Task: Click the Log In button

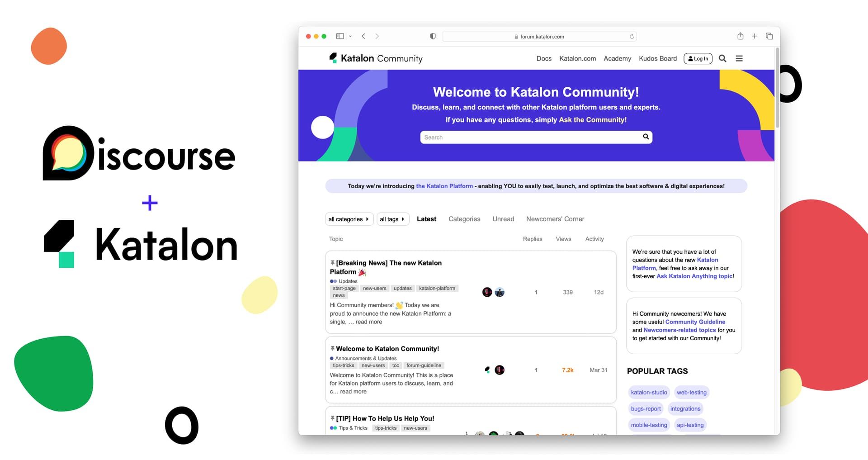Action: pyautogui.click(x=698, y=58)
